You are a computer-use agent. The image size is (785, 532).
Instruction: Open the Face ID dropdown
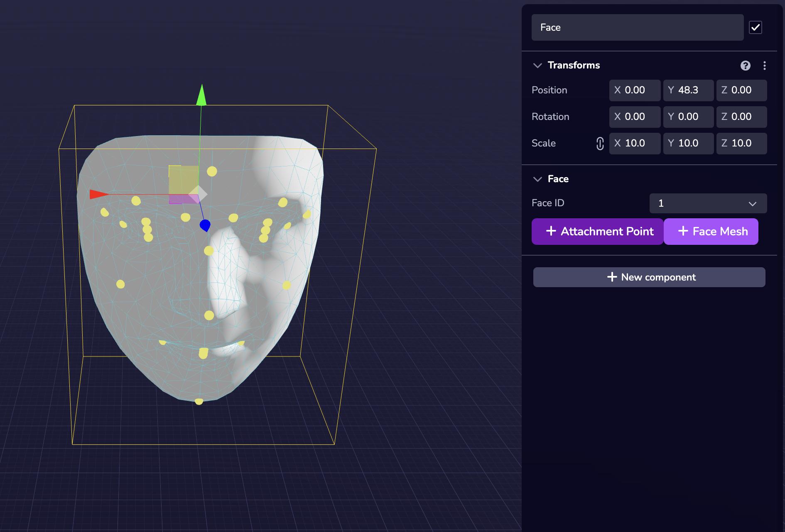pos(708,203)
